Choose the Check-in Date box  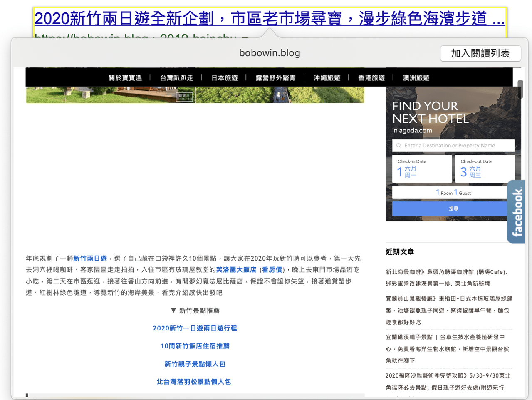point(422,169)
